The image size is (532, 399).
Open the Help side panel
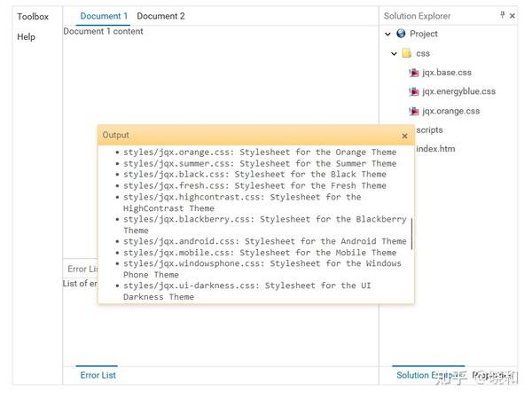(26, 37)
